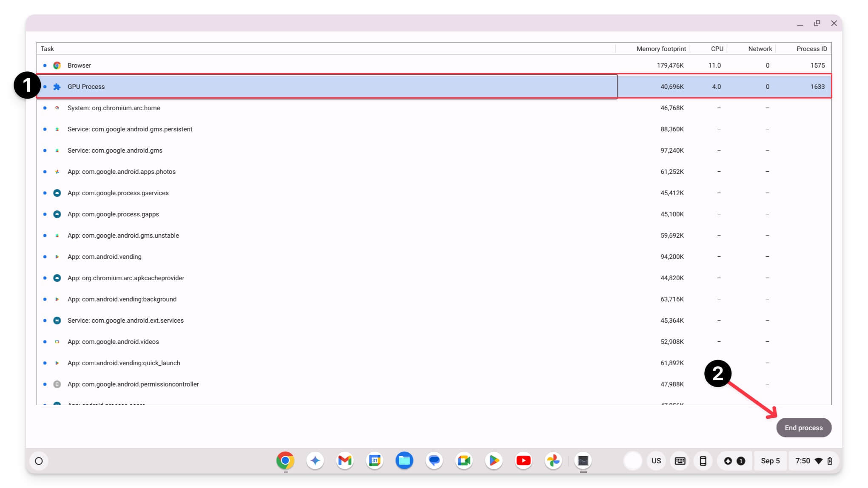Click the org.chromium.arc.home row icon

tap(57, 108)
